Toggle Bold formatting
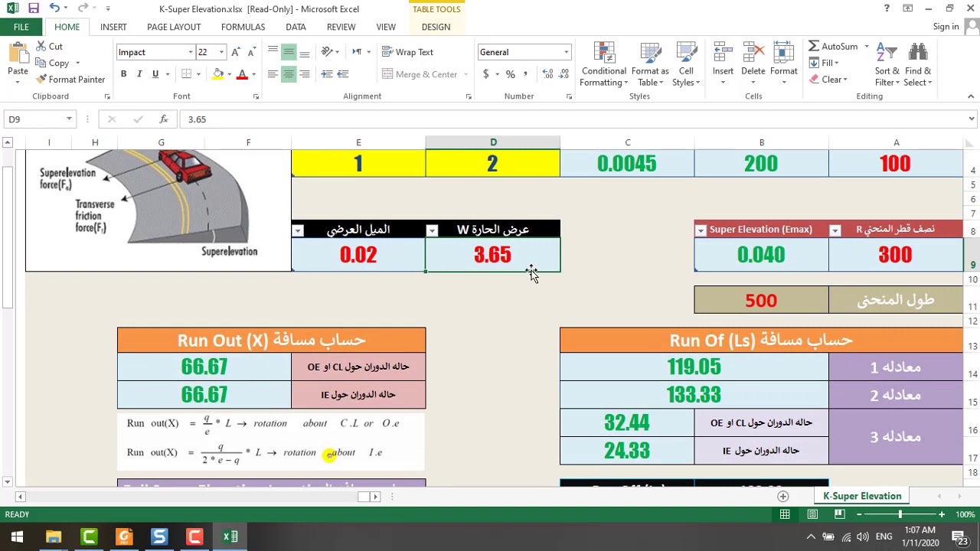 [123, 74]
